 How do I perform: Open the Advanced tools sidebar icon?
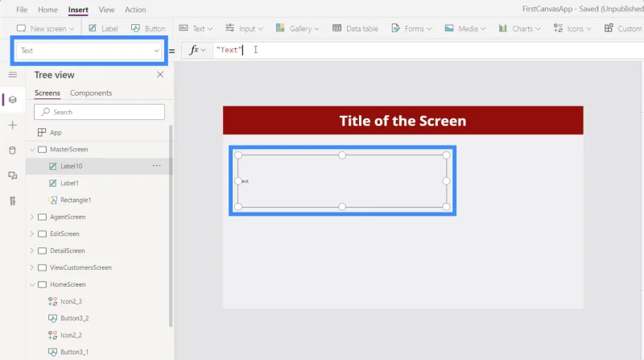[13, 201]
